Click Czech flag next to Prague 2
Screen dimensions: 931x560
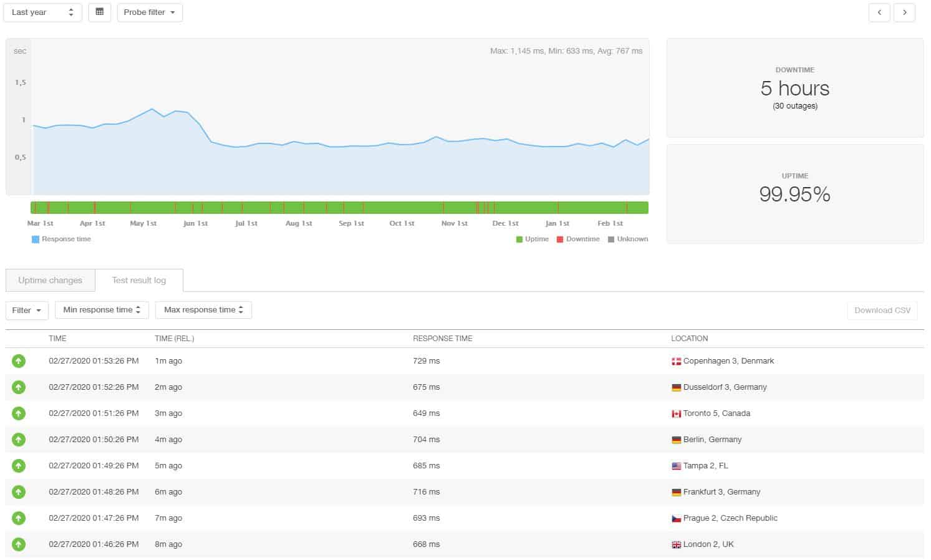(676, 519)
